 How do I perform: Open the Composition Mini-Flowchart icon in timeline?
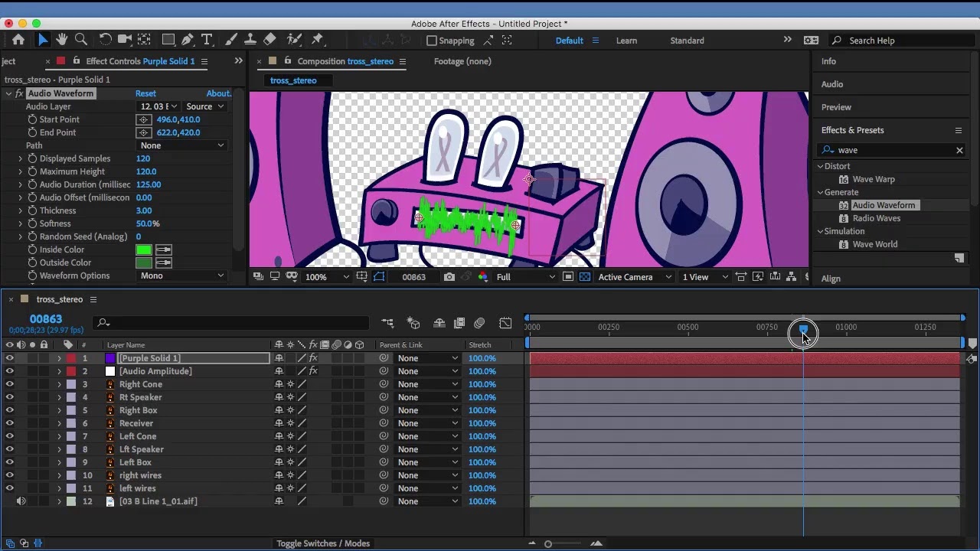pos(388,324)
